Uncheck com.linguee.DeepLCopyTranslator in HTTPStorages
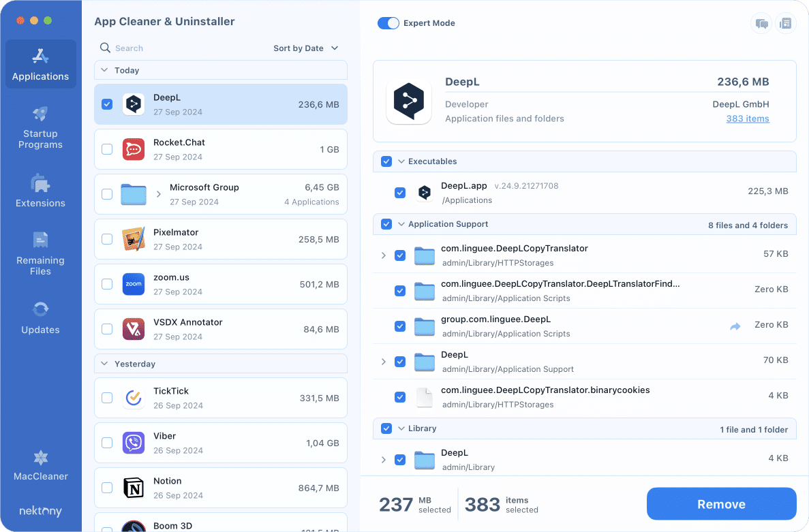The image size is (809, 532). 400,255
